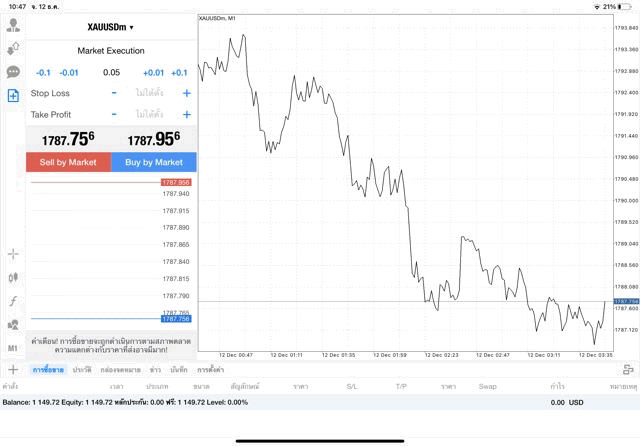Tap the candlestick chart type icon
Screen dimensions: 640x447
(13, 277)
